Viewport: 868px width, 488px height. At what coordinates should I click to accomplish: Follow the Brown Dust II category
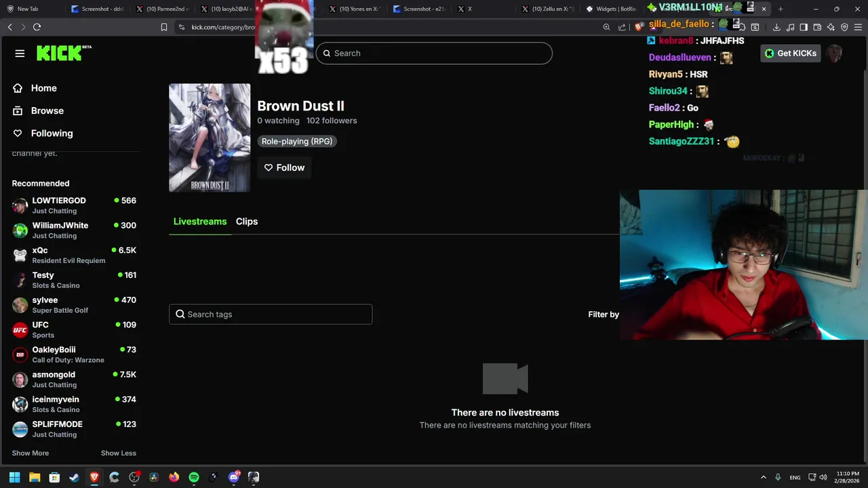tap(284, 167)
